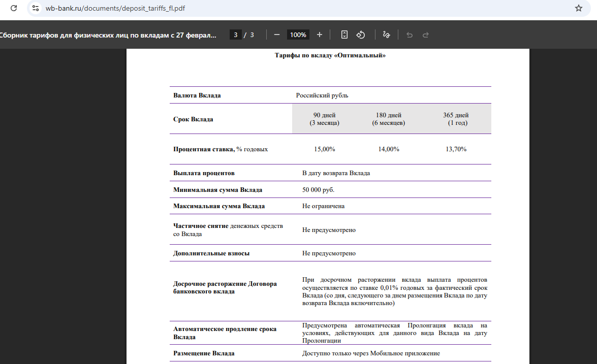Zoom in with the plus button
This screenshot has width=597, height=364.
click(320, 35)
